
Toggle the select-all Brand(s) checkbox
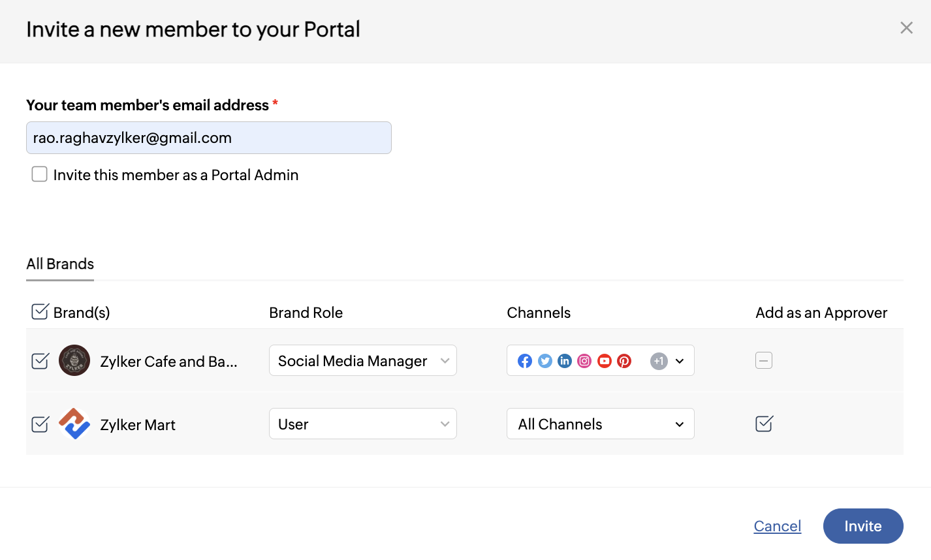40,312
